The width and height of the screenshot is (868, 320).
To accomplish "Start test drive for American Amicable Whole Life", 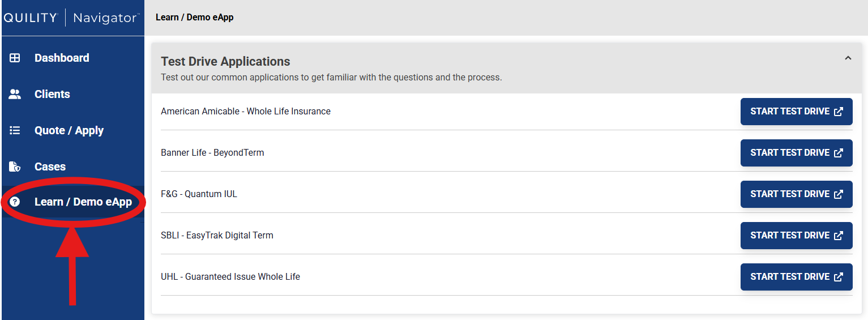I will [x=796, y=112].
